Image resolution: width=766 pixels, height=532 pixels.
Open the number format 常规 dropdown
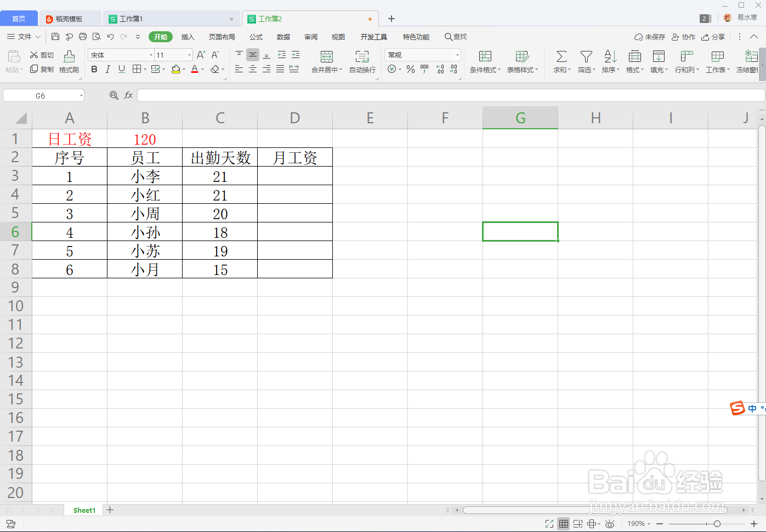click(x=457, y=55)
